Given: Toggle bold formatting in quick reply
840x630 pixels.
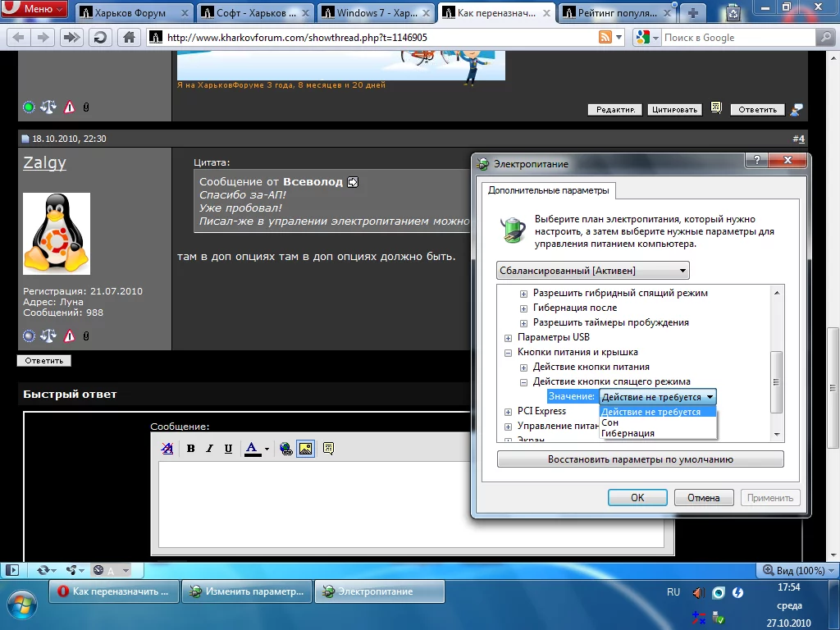Looking at the screenshot, I should [190, 449].
